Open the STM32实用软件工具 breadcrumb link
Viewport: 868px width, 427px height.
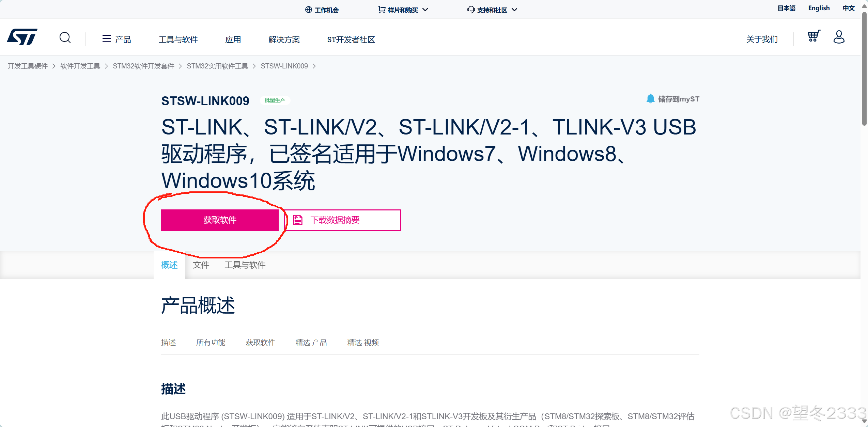pos(217,66)
